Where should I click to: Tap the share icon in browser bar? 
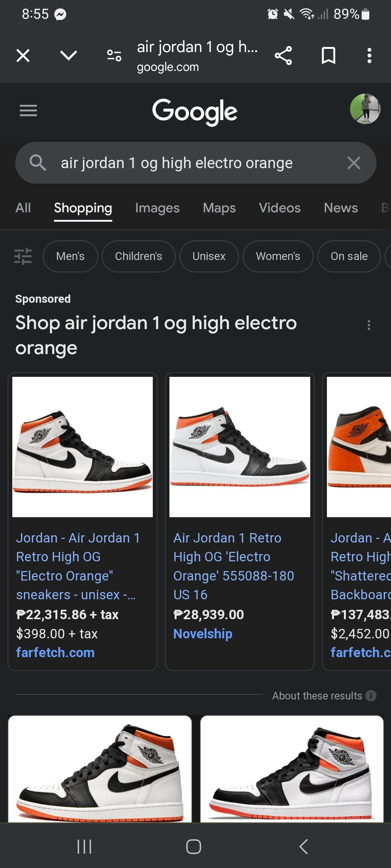[x=283, y=56]
